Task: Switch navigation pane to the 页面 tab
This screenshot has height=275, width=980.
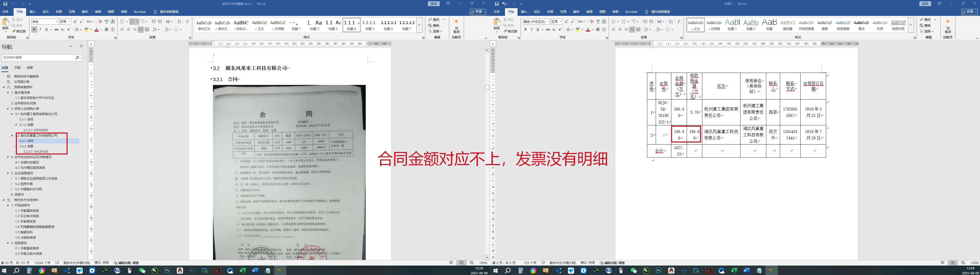Action: (x=17, y=68)
